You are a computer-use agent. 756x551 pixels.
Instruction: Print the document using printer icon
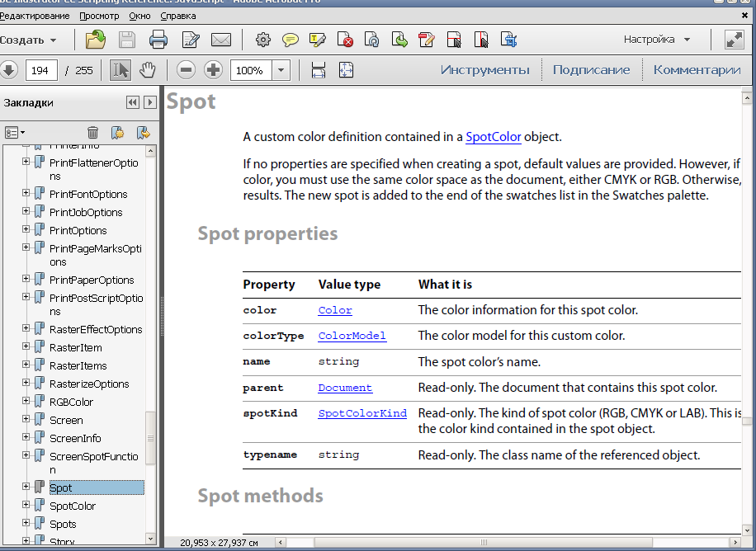[x=158, y=40]
